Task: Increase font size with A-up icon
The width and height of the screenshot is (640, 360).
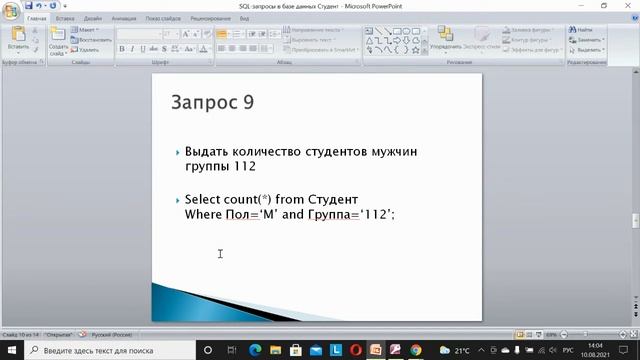Action: click(186, 34)
